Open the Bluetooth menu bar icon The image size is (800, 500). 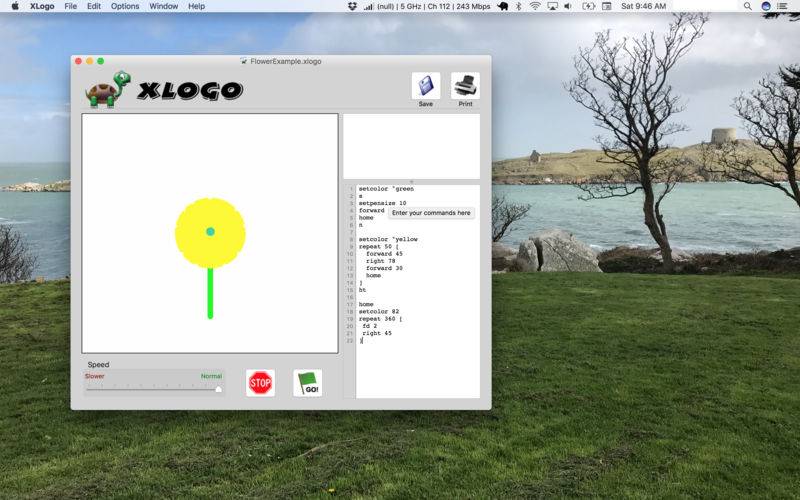[x=518, y=6]
